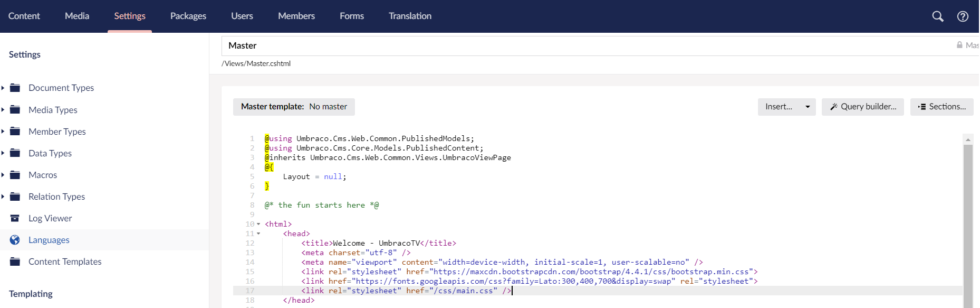
Task: Click the Data Types folder icon
Action: coord(15,153)
